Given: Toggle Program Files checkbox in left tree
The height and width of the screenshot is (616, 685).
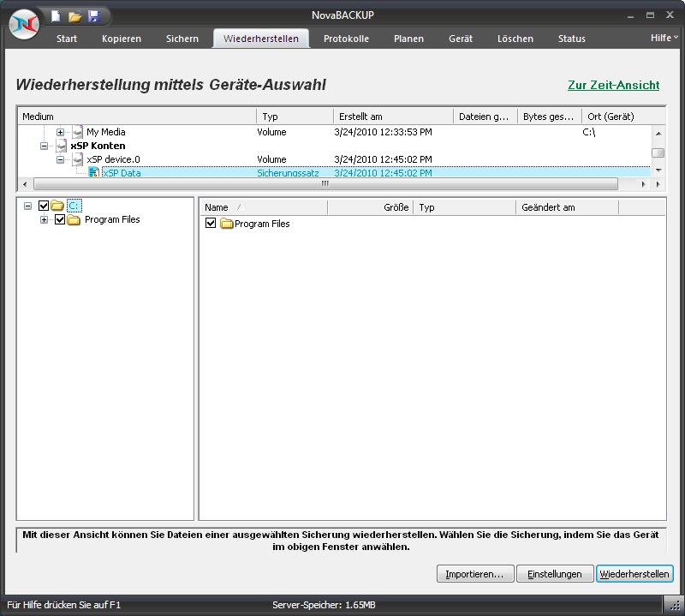Looking at the screenshot, I should point(60,219).
